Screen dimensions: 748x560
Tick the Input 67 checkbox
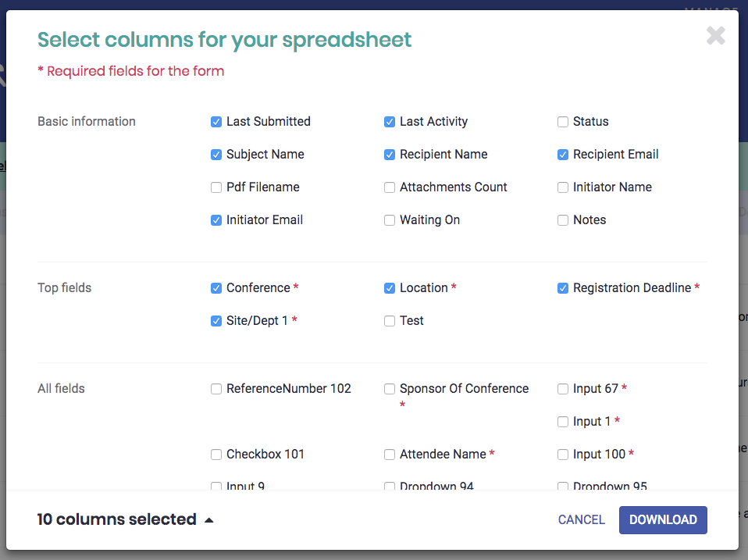coord(563,389)
